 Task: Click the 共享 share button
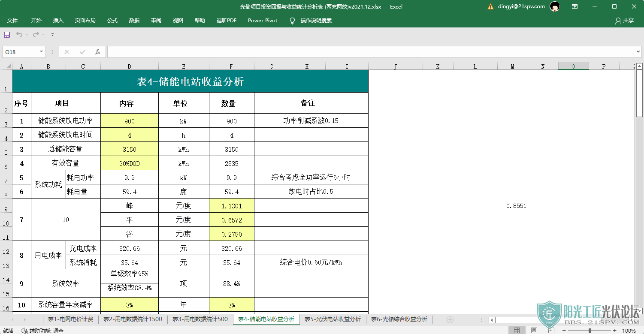[x=624, y=20]
